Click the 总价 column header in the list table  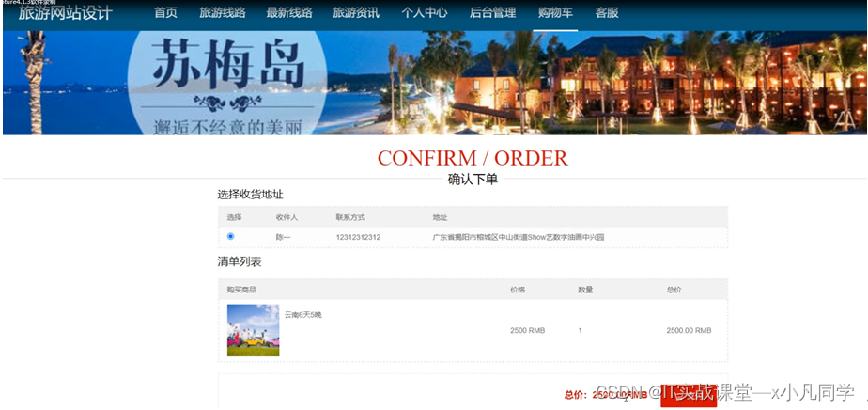[x=674, y=290]
